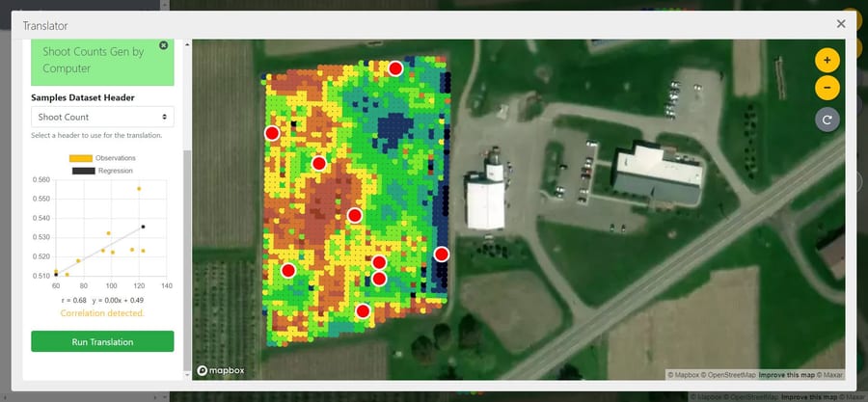Click the Samples Dataset Header label
The width and height of the screenshot is (868, 402).
point(83,98)
